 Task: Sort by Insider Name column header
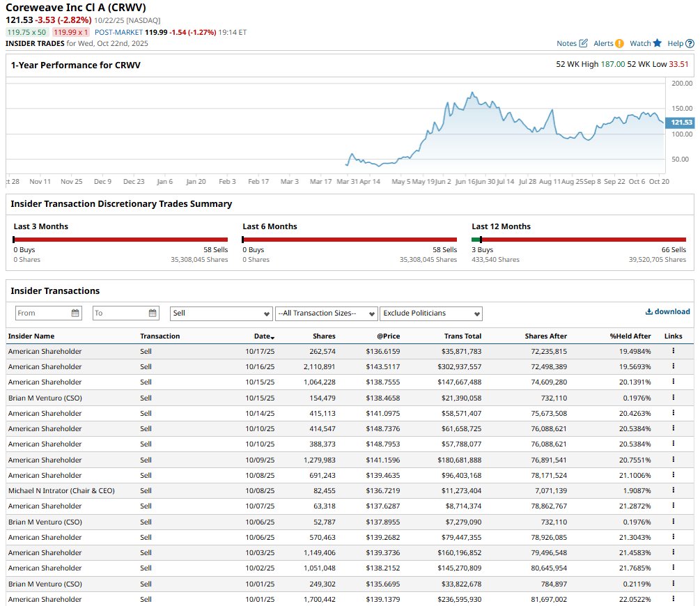coord(31,336)
